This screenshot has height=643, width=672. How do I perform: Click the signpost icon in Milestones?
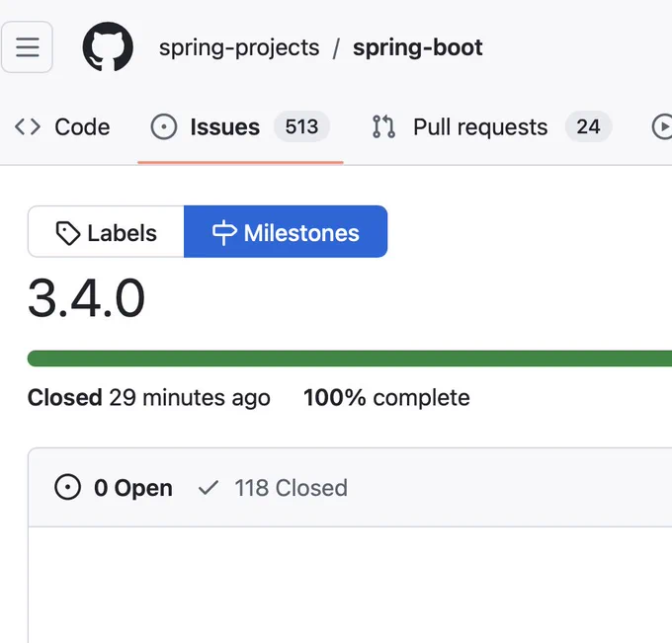pos(224,233)
